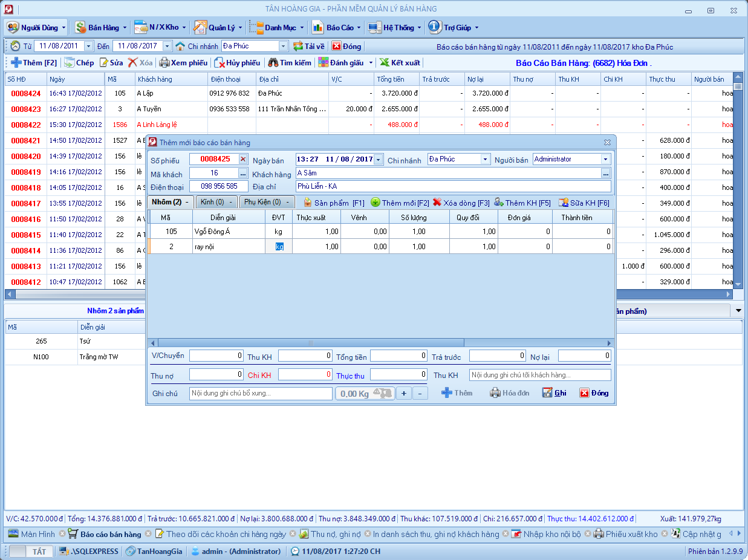
Task: Click the Ghi chú input field
Action: (261, 393)
